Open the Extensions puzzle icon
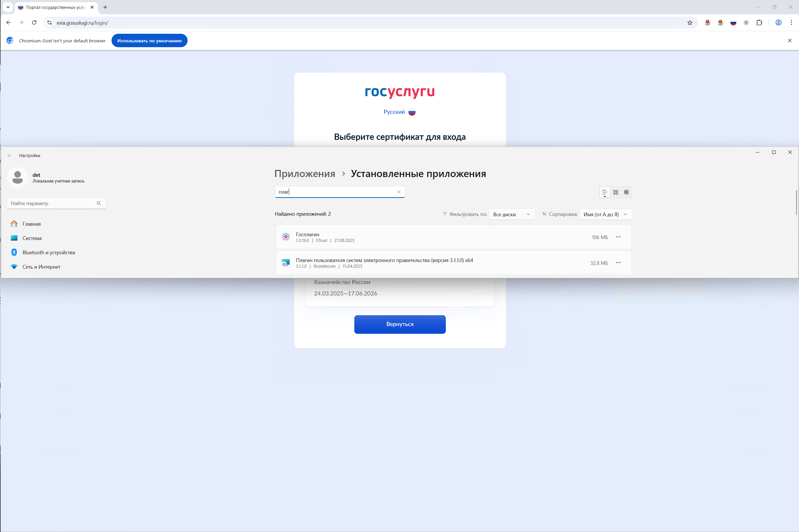This screenshot has width=799, height=532. click(x=759, y=23)
